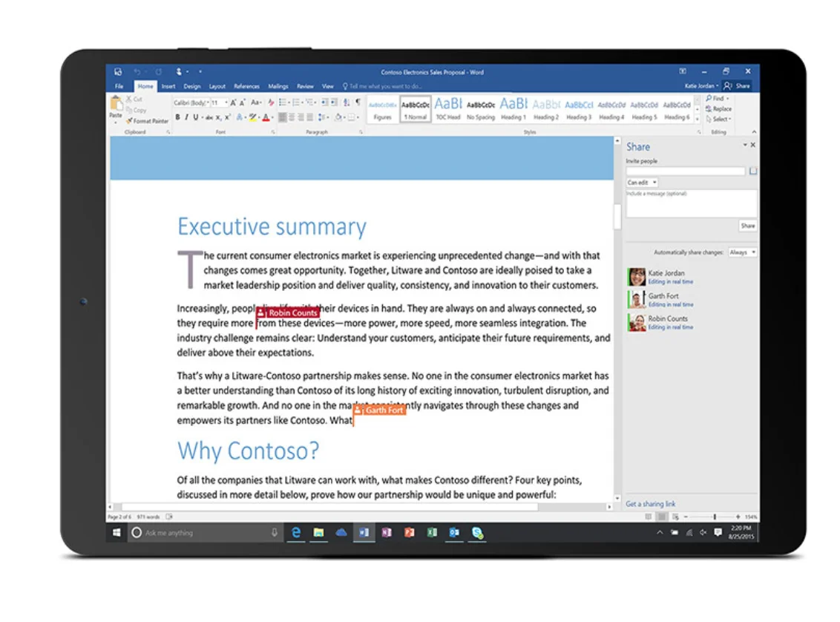Click the Tell me what you want to do box
Screen dimensions: 840x622
382,86
